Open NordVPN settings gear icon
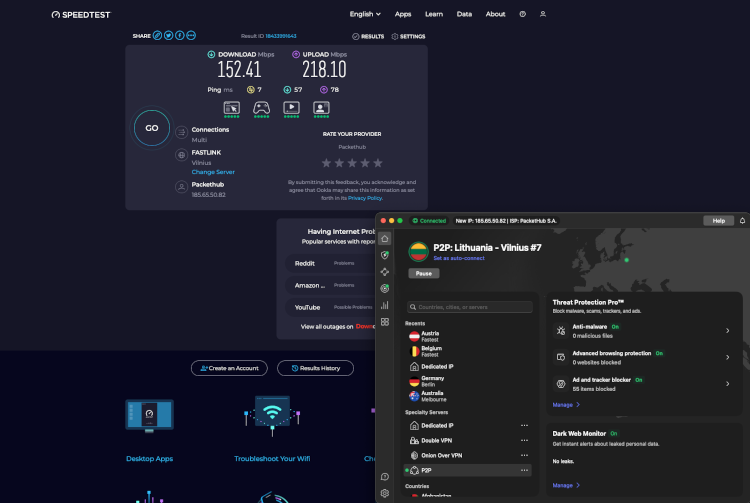Image resolution: width=750 pixels, height=503 pixels. [385, 493]
